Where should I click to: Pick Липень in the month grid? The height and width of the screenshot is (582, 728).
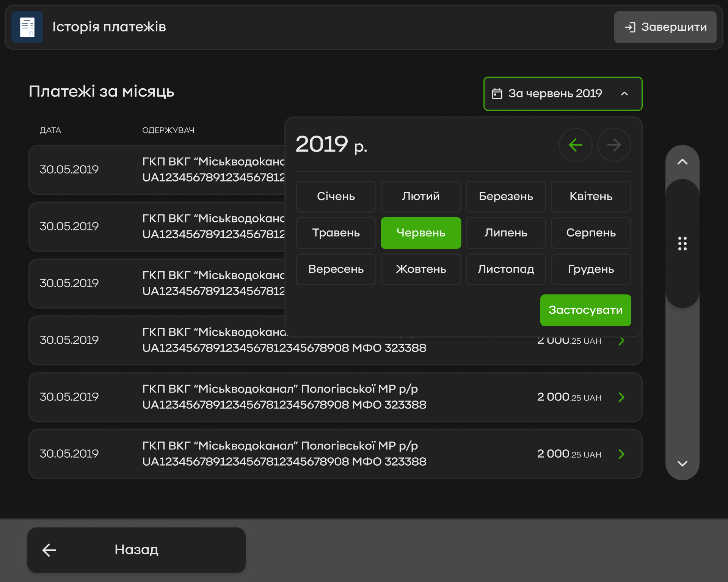tap(506, 233)
